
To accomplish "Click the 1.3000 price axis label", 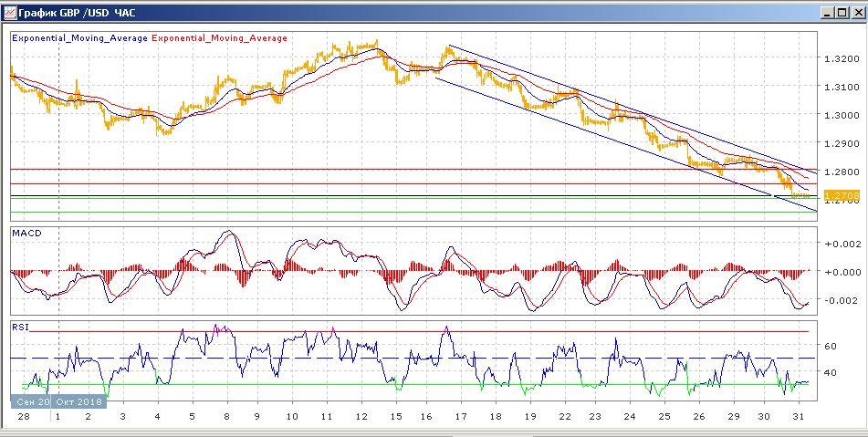I will click(x=839, y=116).
